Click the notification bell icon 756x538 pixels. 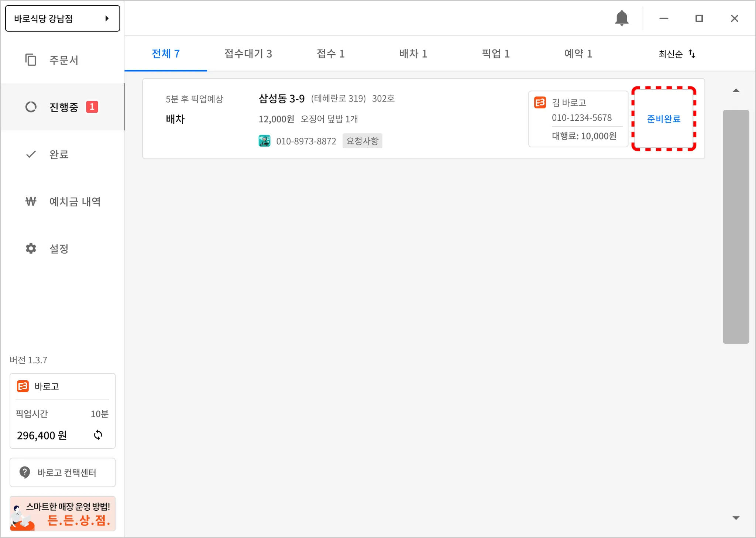[622, 18]
